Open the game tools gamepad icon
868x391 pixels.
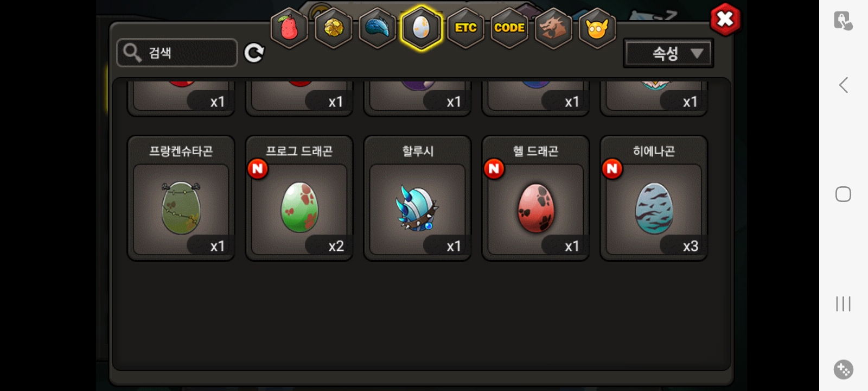tap(844, 370)
